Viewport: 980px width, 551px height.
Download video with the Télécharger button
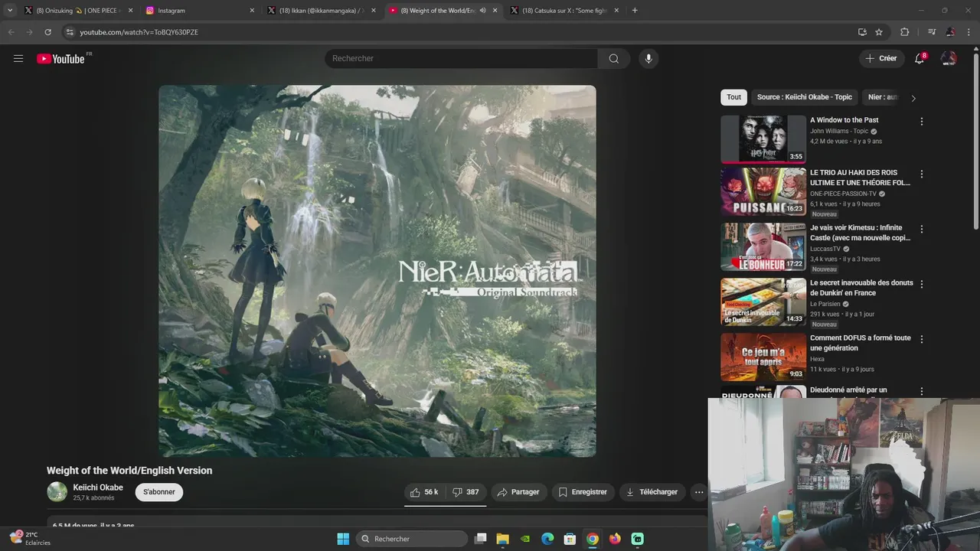pos(652,492)
